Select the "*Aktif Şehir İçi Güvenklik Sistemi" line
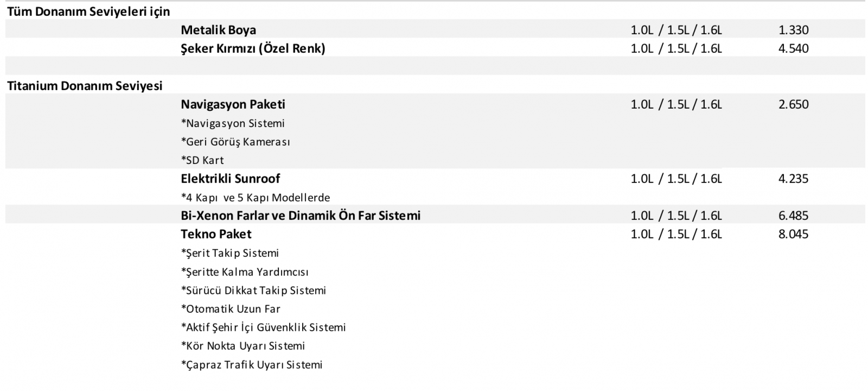Screen dimensions: 868x391 [x=263, y=327]
